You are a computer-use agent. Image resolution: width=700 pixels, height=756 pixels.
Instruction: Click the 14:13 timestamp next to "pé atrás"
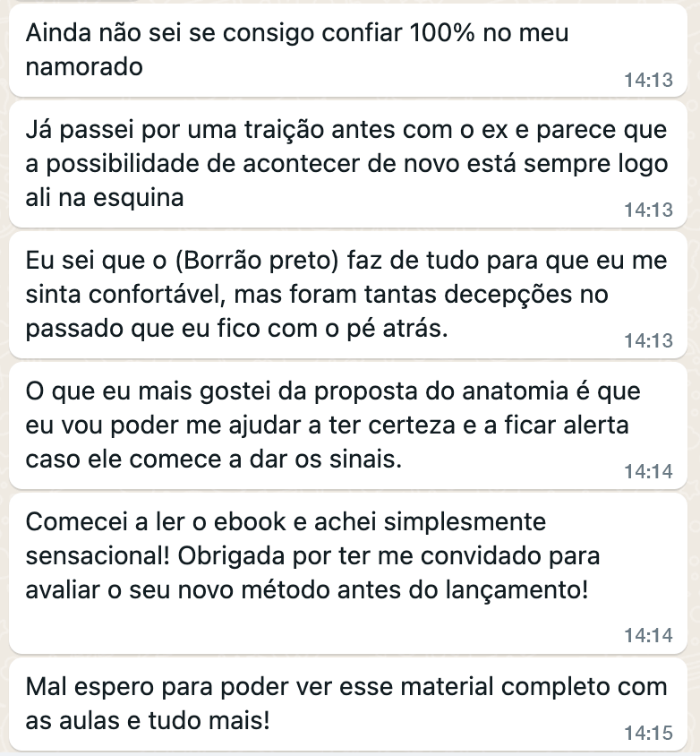(x=648, y=341)
